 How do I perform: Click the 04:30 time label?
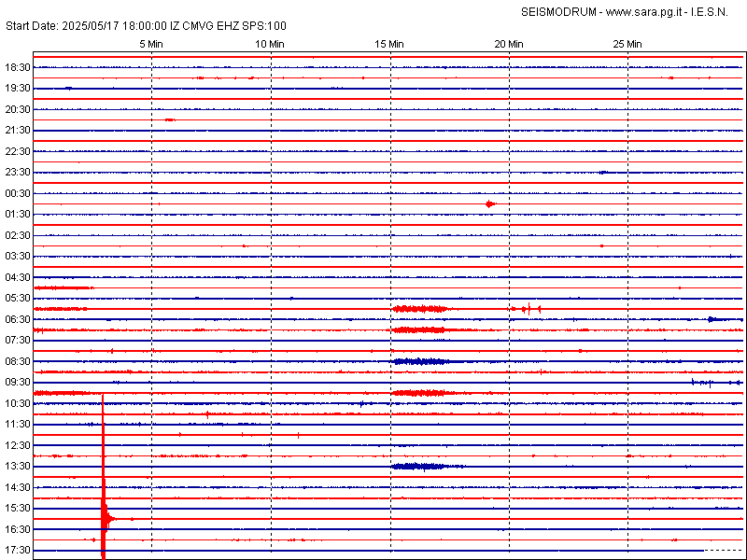click(18, 277)
